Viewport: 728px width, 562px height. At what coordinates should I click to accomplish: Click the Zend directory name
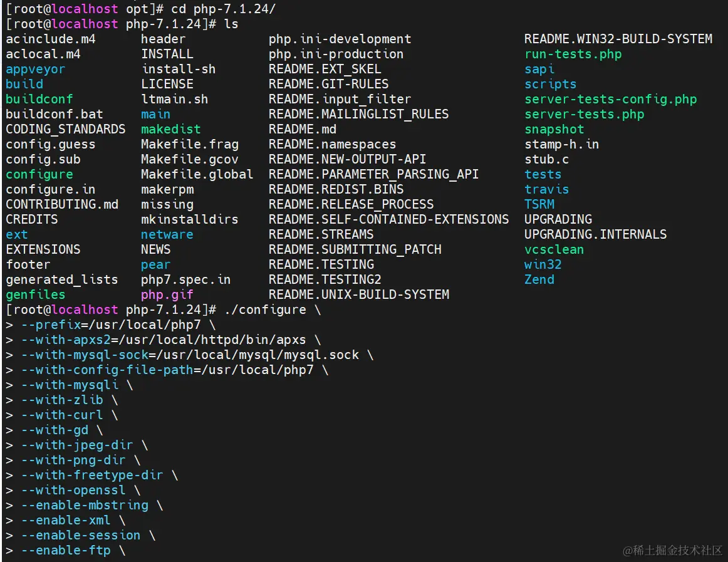coord(539,279)
